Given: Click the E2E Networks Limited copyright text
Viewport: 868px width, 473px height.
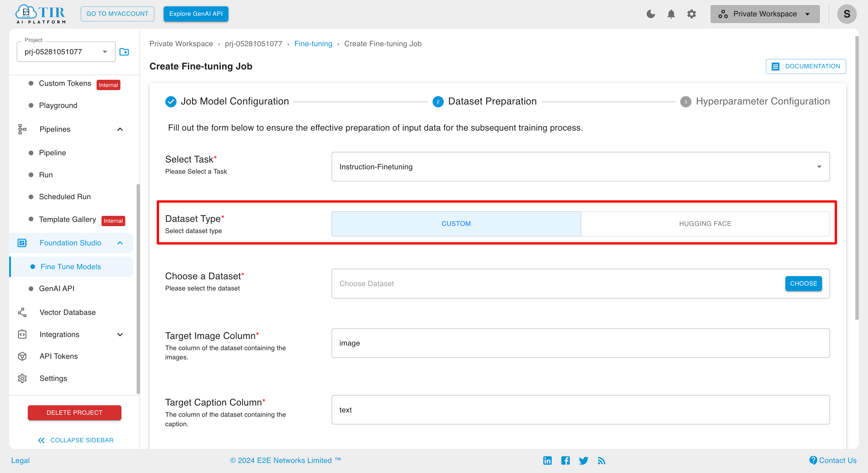Looking at the screenshot, I should coord(285,460).
